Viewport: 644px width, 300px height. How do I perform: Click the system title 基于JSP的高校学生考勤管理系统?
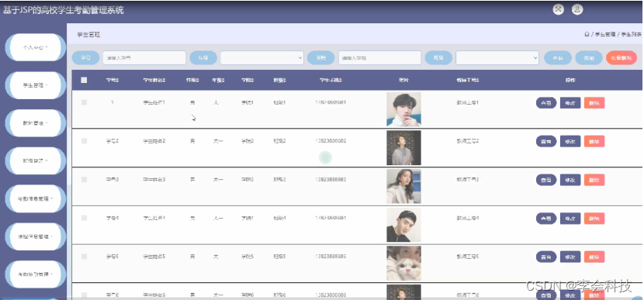coord(64,10)
